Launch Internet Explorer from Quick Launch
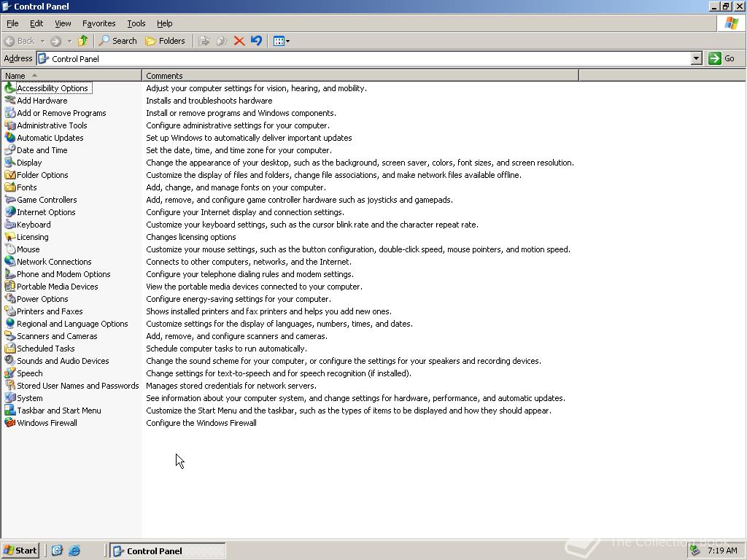Screen dimensions: 747x560 tap(74, 551)
